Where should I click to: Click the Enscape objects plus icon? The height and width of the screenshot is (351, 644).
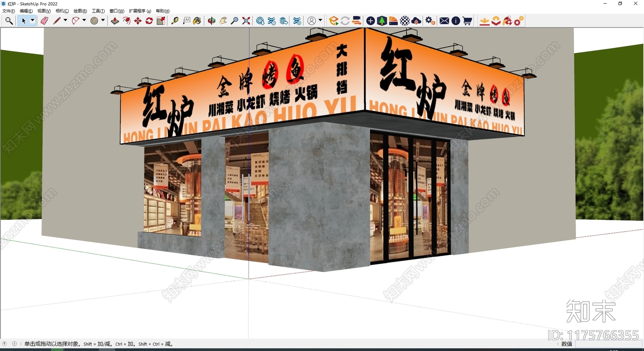point(371,21)
